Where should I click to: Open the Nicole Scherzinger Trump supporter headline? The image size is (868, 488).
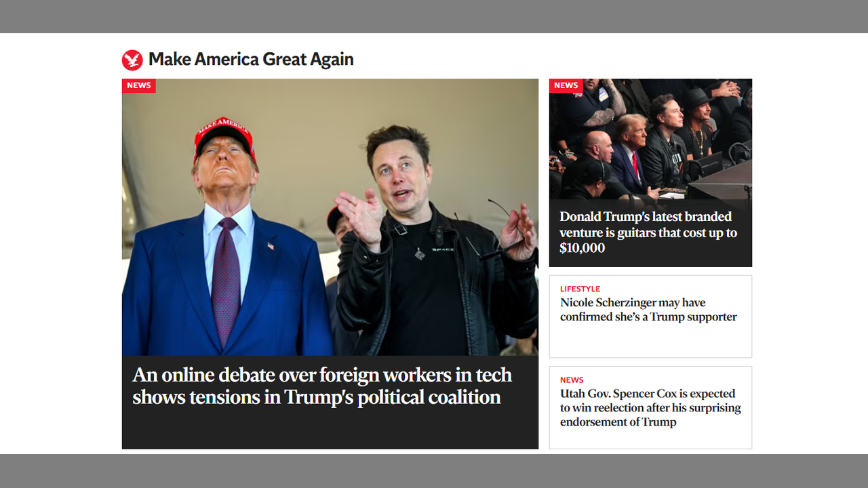click(x=648, y=310)
